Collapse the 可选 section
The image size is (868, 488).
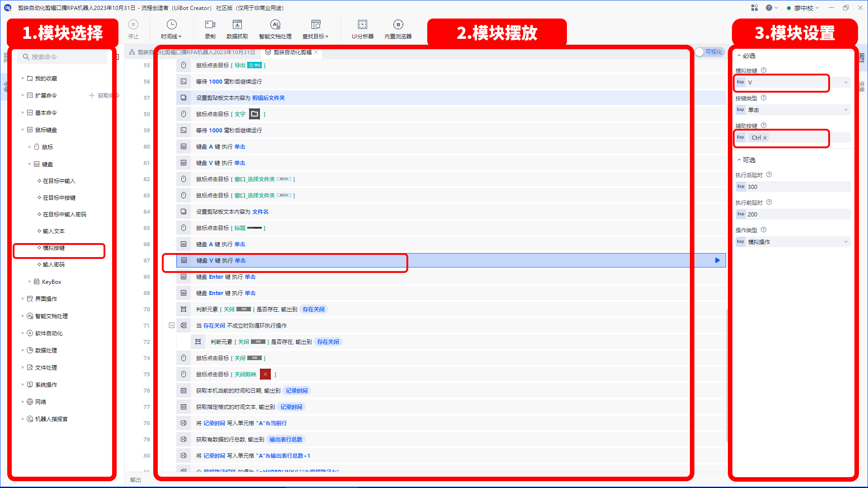pyautogui.click(x=739, y=160)
